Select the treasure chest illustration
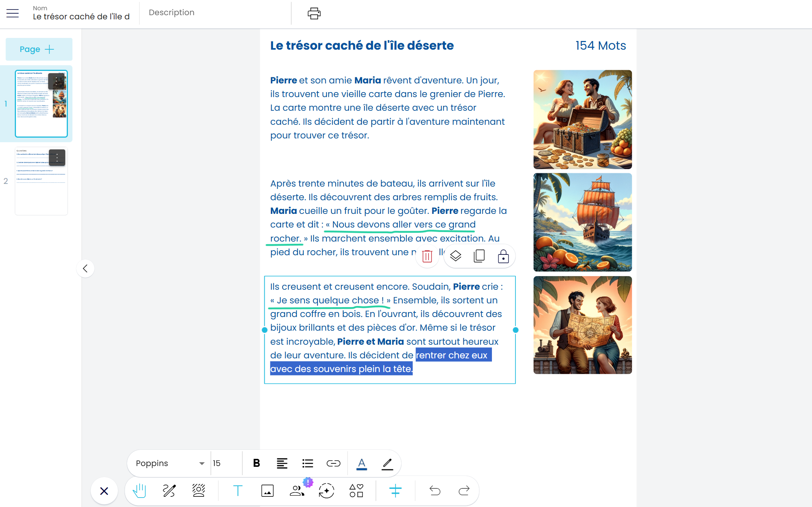Viewport: 812px width, 507px height. [583, 119]
